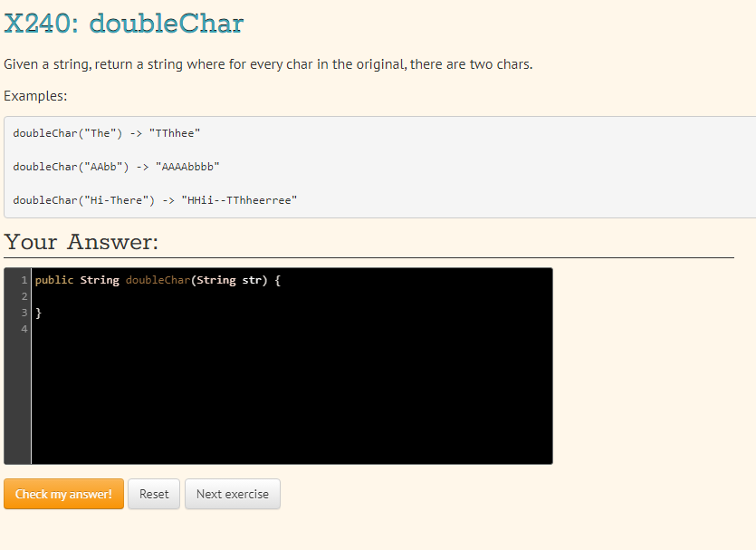Select the doubleChar method name in the editor

(x=158, y=279)
